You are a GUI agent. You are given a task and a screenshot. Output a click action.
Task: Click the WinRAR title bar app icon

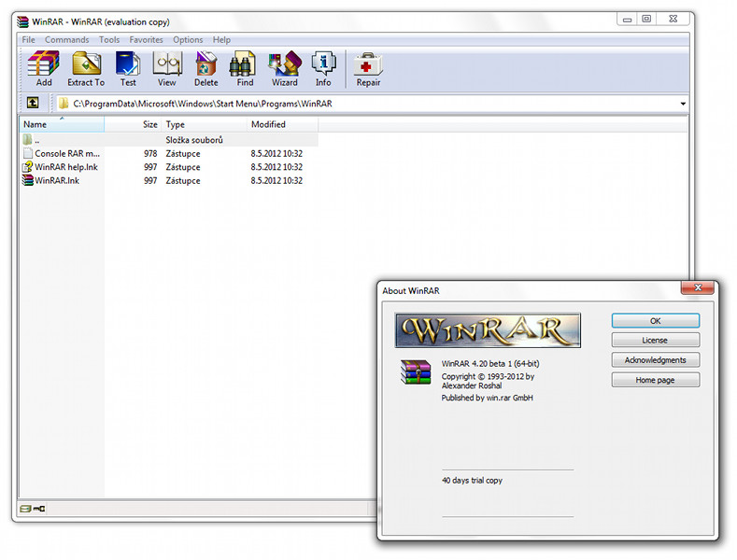click(x=22, y=21)
